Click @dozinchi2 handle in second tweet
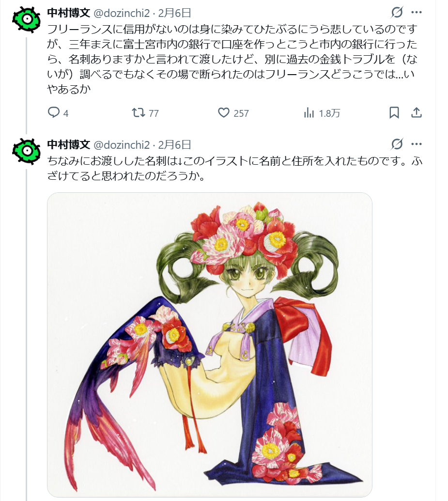This screenshot has height=501, width=448. pyautogui.click(x=122, y=144)
